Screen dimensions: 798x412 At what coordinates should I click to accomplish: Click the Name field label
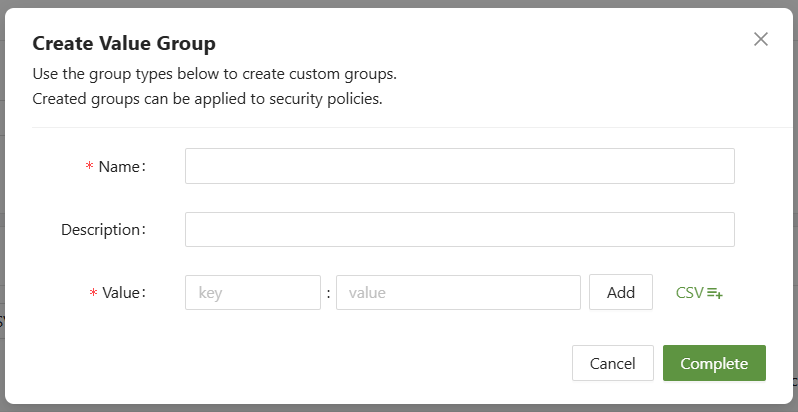click(x=122, y=167)
